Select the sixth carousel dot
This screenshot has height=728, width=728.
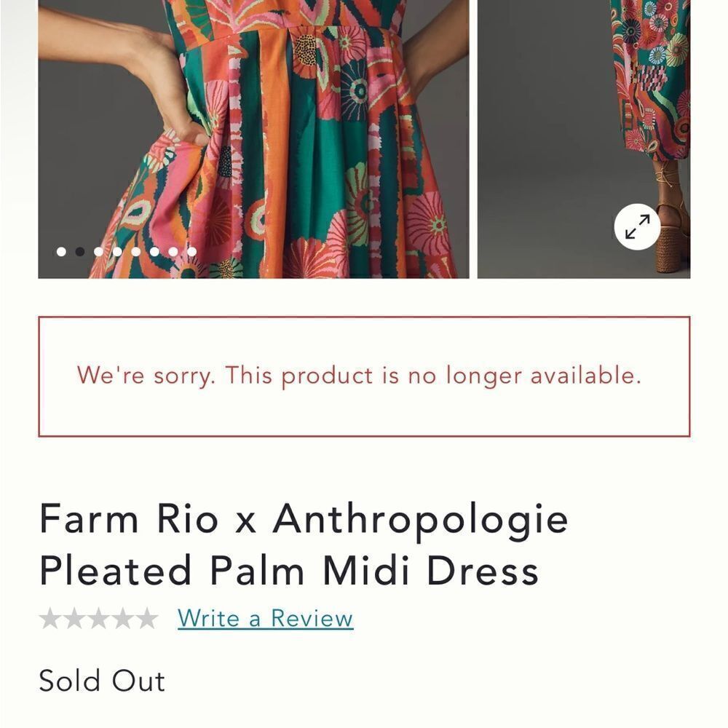pyautogui.click(x=154, y=252)
